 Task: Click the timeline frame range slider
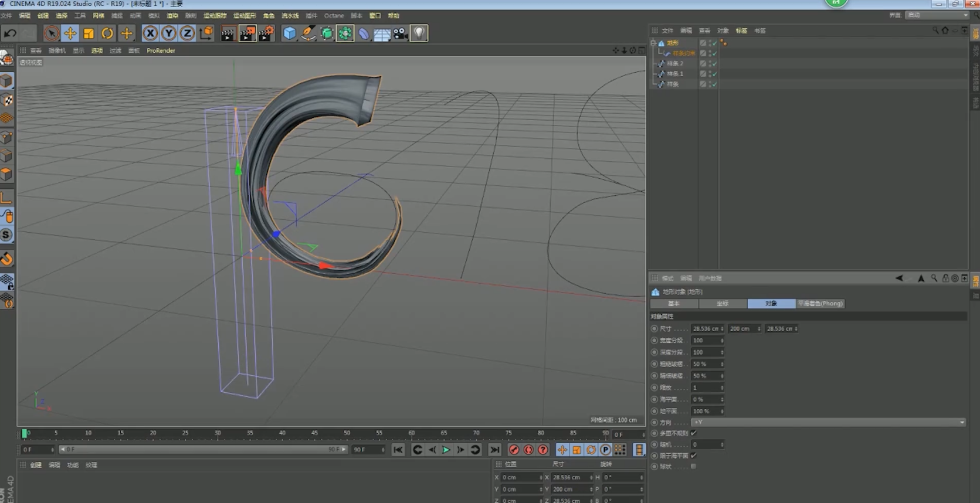click(x=204, y=450)
